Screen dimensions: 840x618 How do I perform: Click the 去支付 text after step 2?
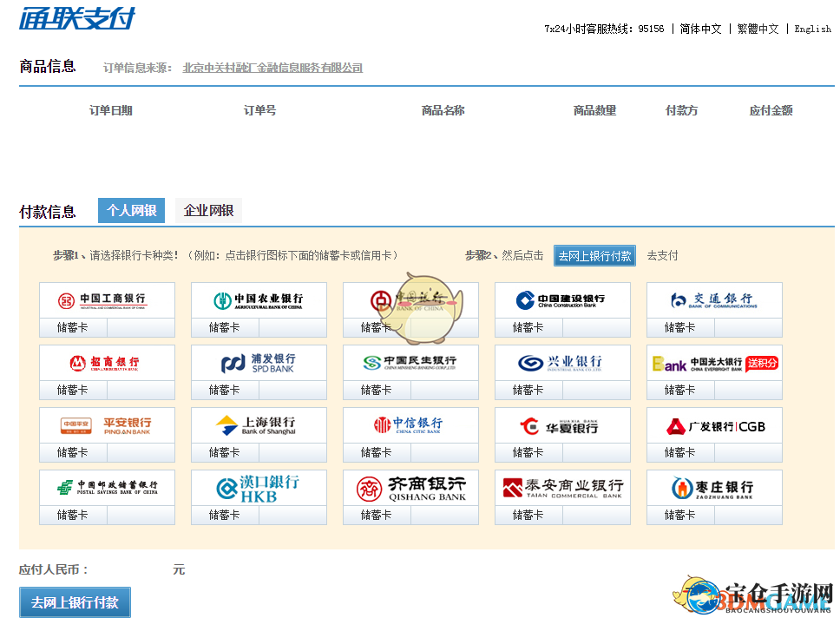(663, 256)
